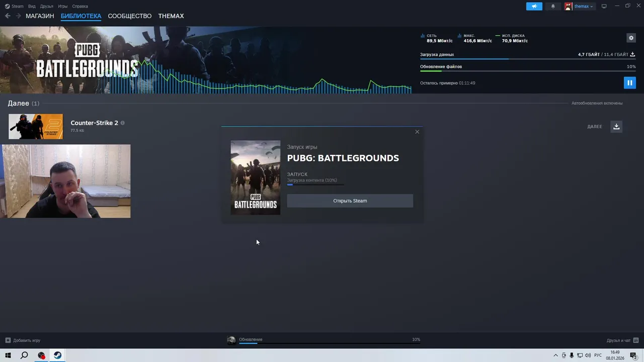Viewport: 644px width, 362px height.
Task: Click the webcam tray icon
Action: pyautogui.click(x=563, y=355)
